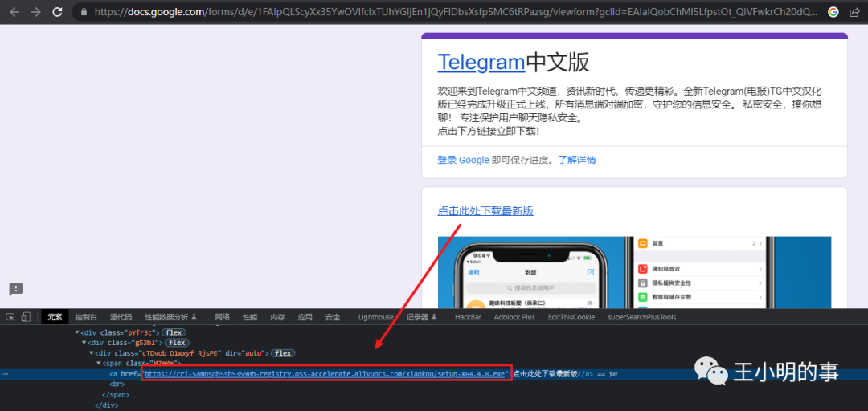Open the 应用 tab

[305, 317]
